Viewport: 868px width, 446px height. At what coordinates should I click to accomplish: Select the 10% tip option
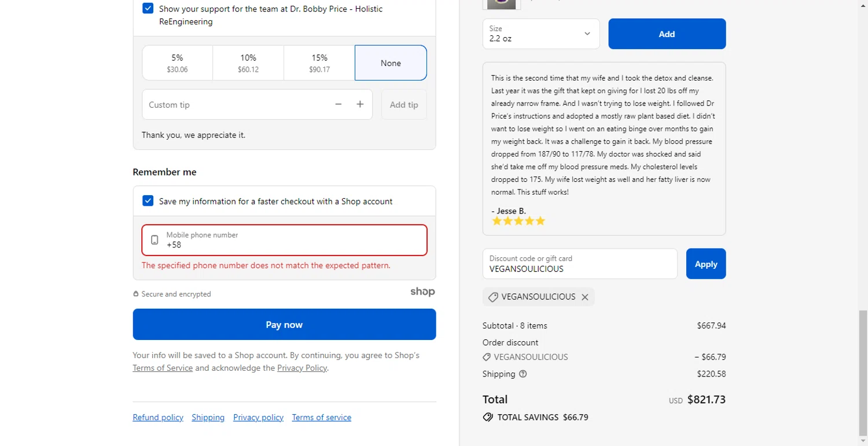pyautogui.click(x=248, y=63)
